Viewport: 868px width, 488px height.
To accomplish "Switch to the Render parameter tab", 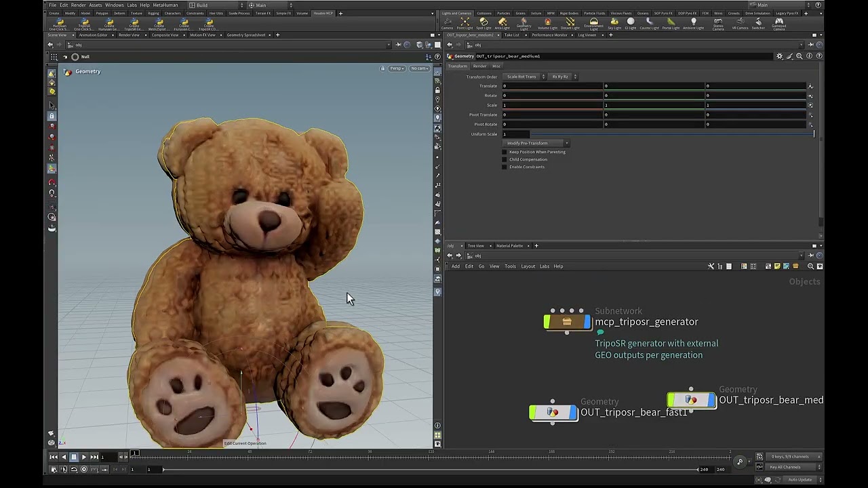I will pos(479,66).
